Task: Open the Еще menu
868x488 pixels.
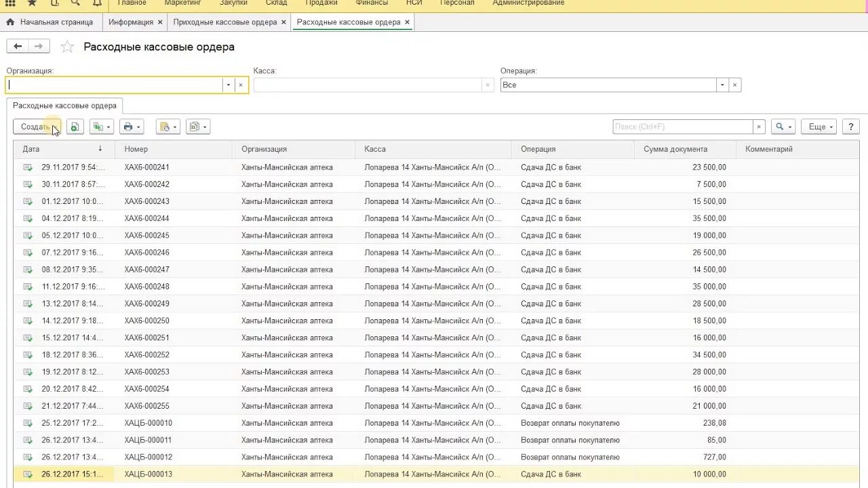Action: tap(819, 127)
